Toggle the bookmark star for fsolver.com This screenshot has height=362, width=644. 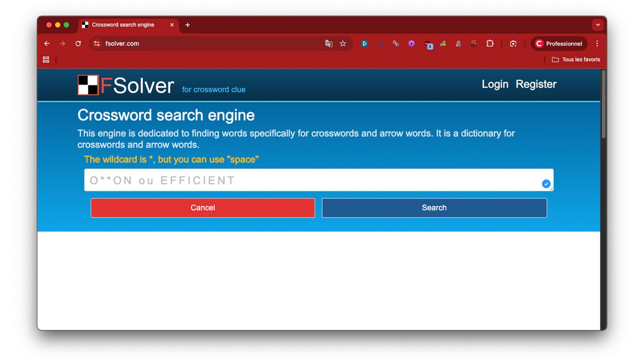[343, 43]
